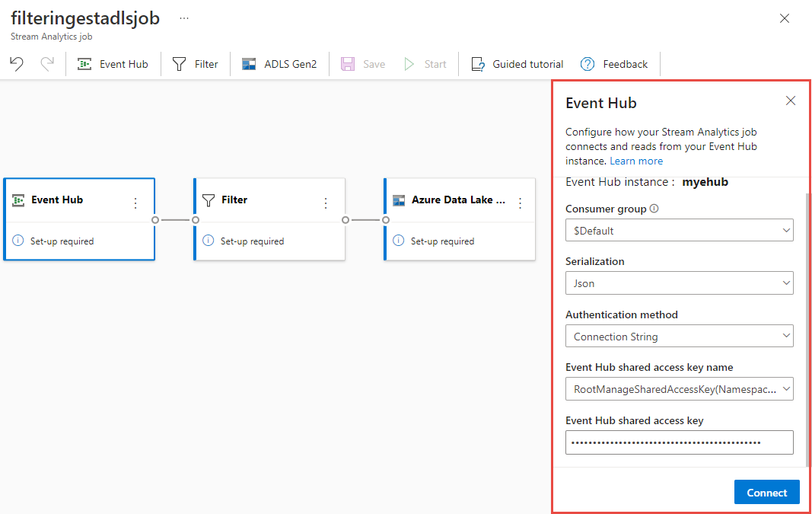Image resolution: width=812 pixels, height=514 pixels.
Task: Click 'Set-up required' text in Event Hub node
Action: [x=62, y=241]
